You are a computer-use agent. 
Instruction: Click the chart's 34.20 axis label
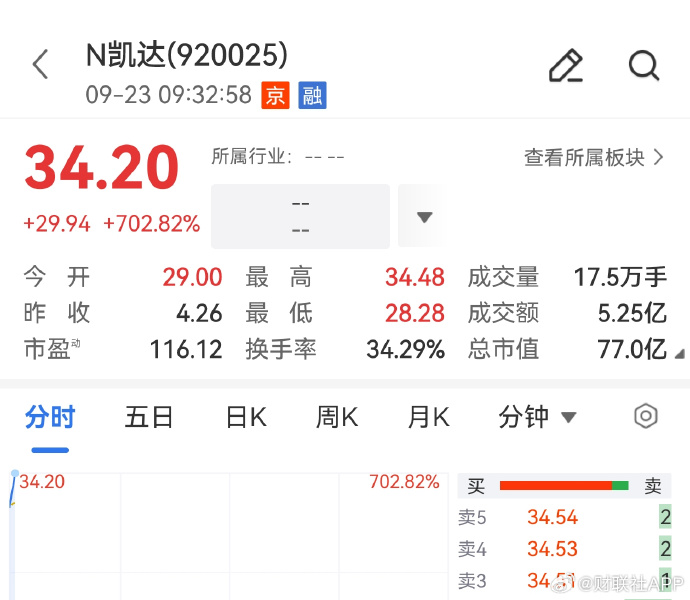pyautogui.click(x=42, y=482)
